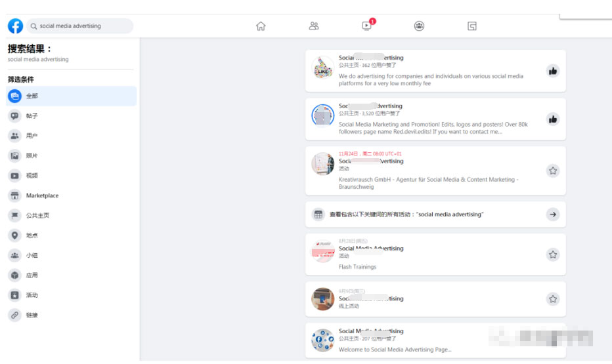The image size is (612, 364).
Task: Open the Home feed icon
Action: pyautogui.click(x=261, y=26)
